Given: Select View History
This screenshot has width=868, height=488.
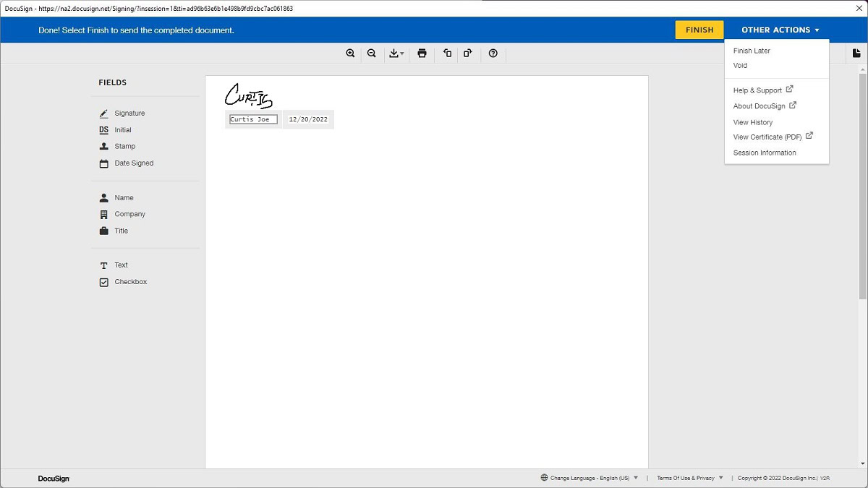Looking at the screenshot, I should pyautogui.click(x=753, y=122).
